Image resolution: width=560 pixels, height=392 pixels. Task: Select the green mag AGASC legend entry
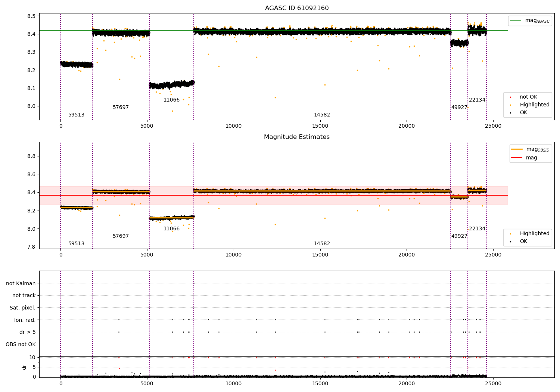[530, 21]
